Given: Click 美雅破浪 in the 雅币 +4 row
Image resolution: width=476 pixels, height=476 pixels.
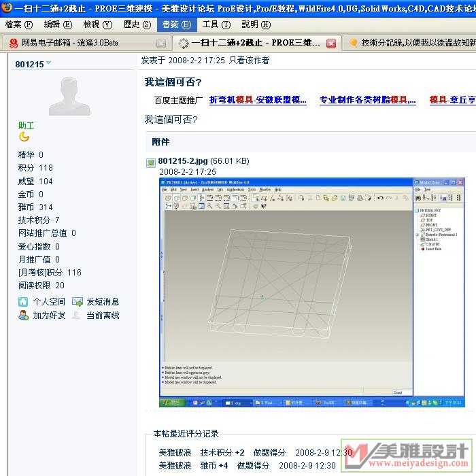Looking at the screenshot, I should [175, 466].
